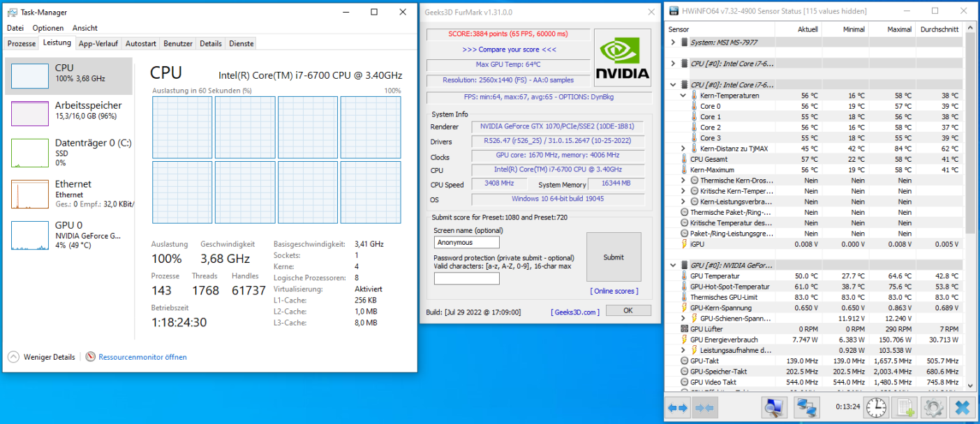Click Ressourcenmonitor icon in Task-Manager
Viewport: 980px width, 424px height.
91,357
